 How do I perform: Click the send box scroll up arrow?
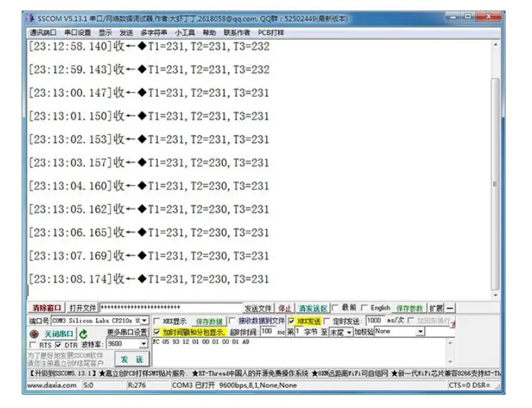450,343
